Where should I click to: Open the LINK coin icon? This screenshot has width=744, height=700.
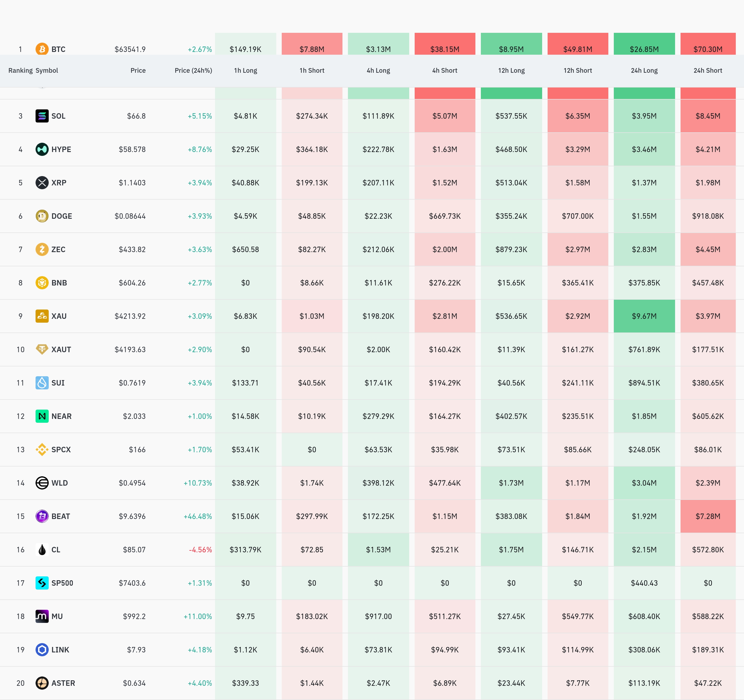point(42,649)
